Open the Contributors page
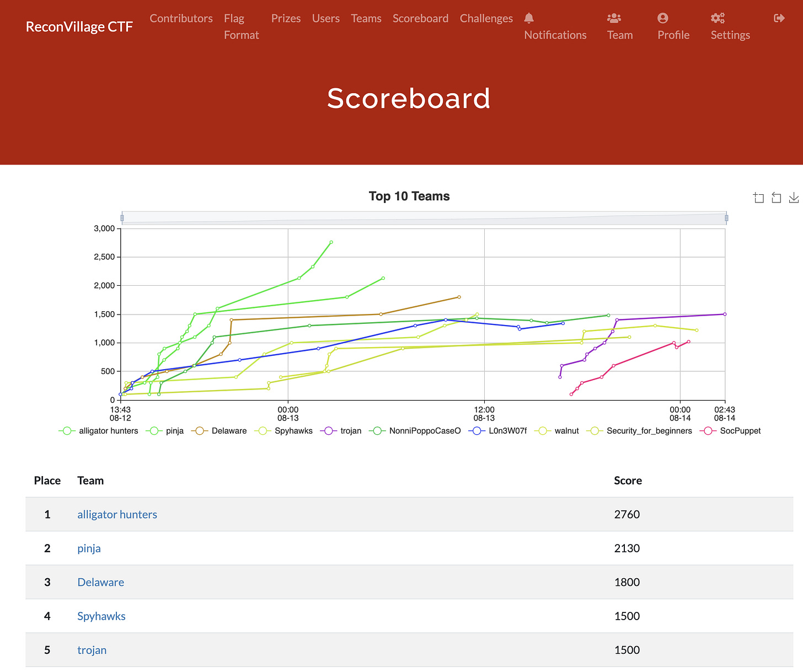Image resolution: width=803 pixels, height=672 pixels. tap(181, 18)
